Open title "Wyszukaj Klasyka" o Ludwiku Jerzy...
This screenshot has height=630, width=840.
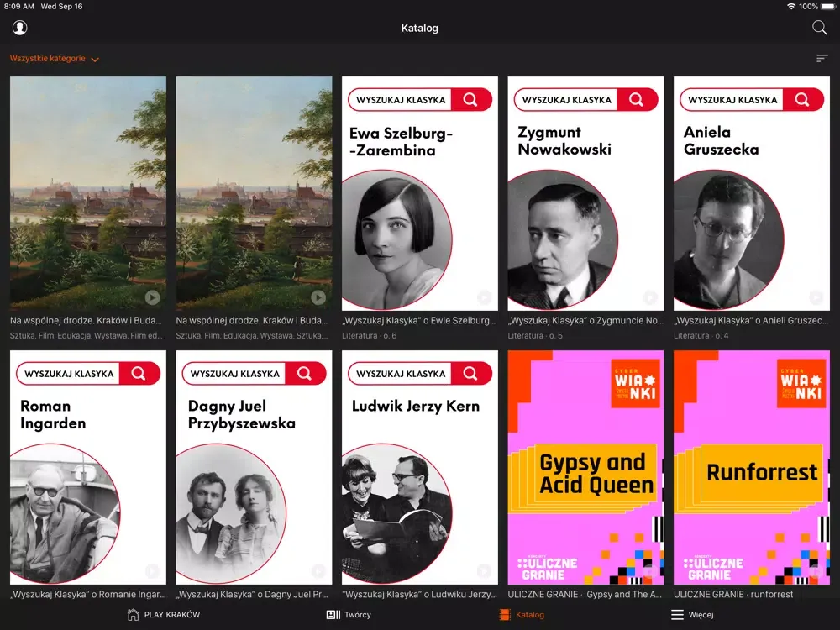pos(419,594)
